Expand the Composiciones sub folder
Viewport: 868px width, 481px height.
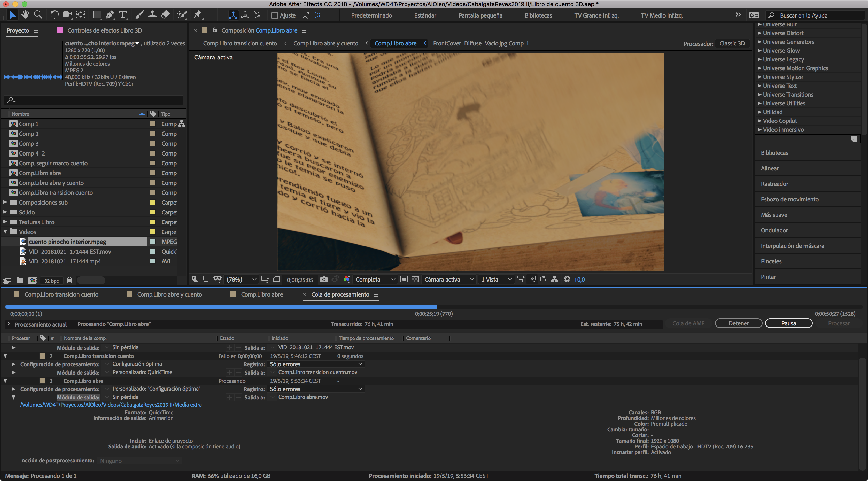click(5, 203)
